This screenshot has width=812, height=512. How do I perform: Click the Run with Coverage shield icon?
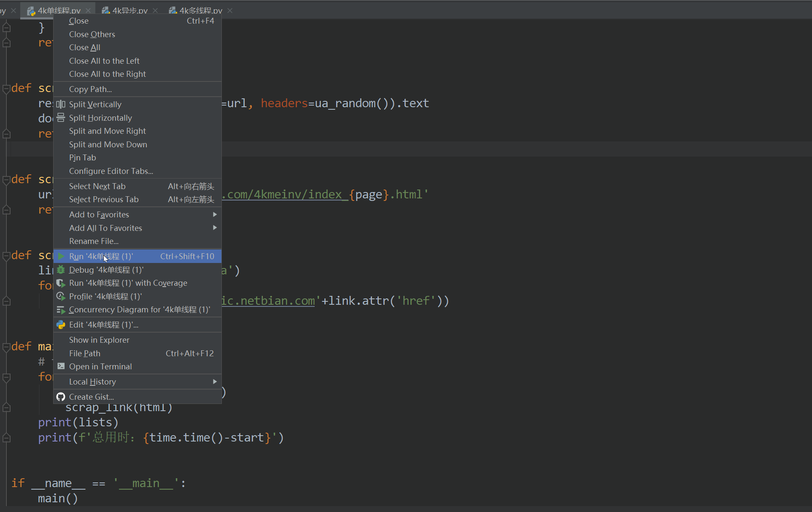click(61, 283)
